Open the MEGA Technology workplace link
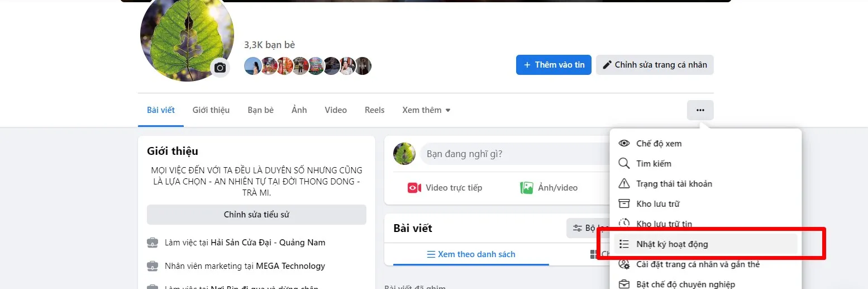 290,266
